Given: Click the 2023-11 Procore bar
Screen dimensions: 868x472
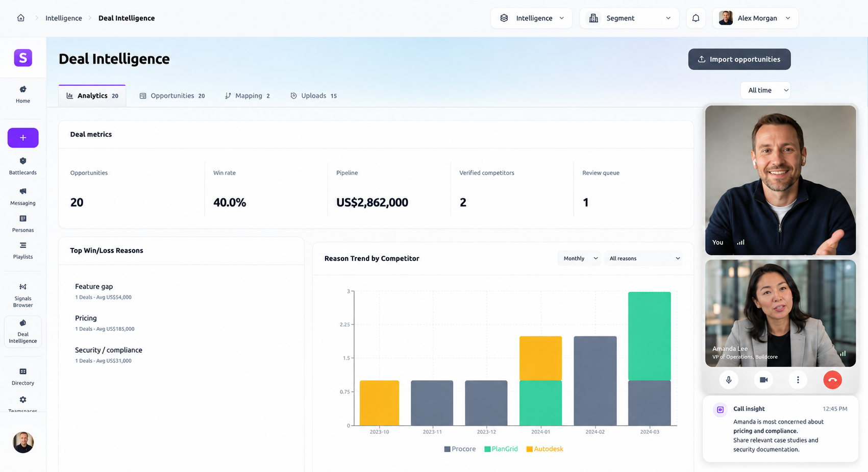Looking at the screenshot, I should click(x=432, y=403).
